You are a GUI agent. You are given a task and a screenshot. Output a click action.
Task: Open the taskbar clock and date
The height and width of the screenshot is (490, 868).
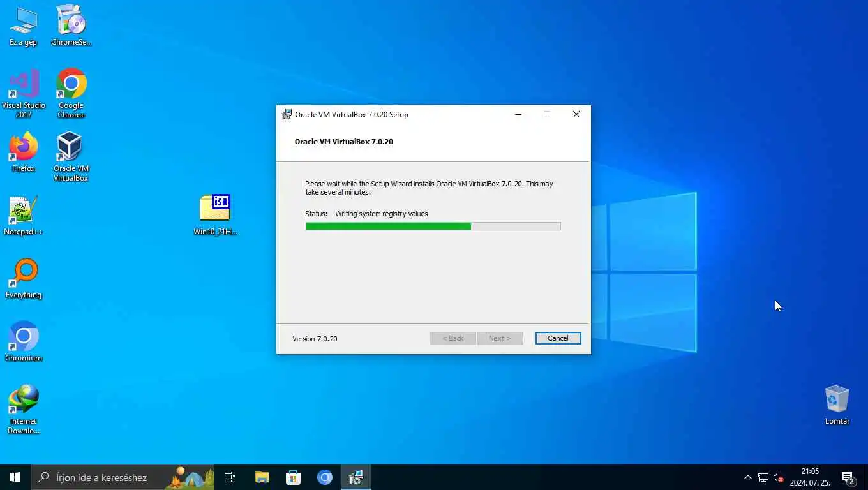pos(810,477)
